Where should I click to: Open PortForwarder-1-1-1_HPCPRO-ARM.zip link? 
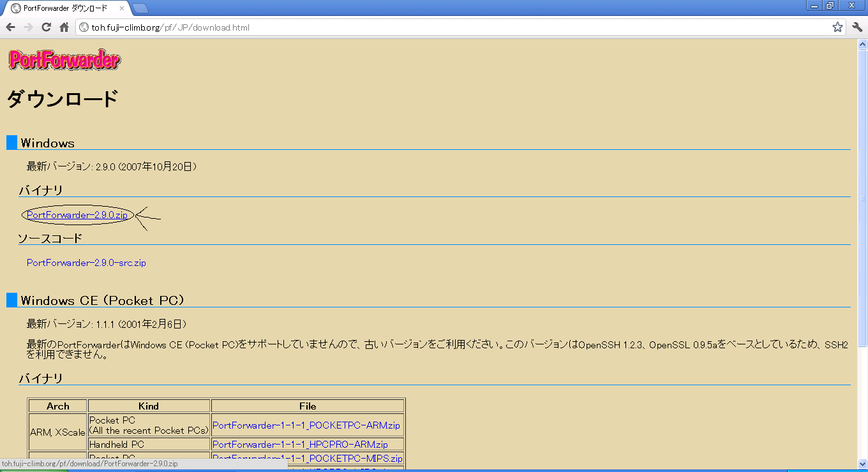click(x=300, y=445)
